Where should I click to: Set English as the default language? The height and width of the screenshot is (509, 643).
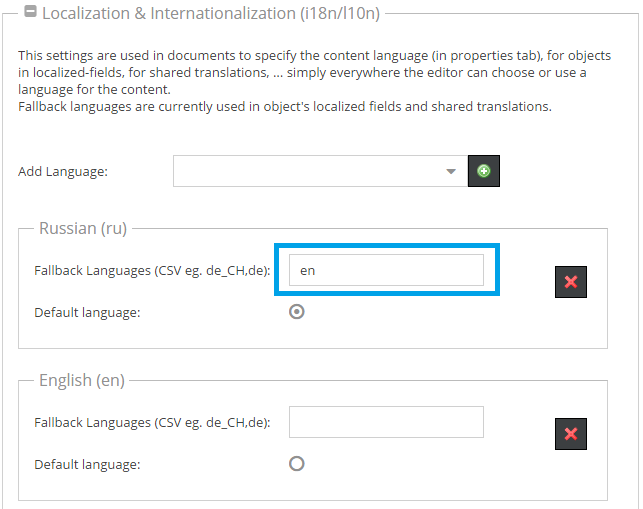(x=296, y=464)
